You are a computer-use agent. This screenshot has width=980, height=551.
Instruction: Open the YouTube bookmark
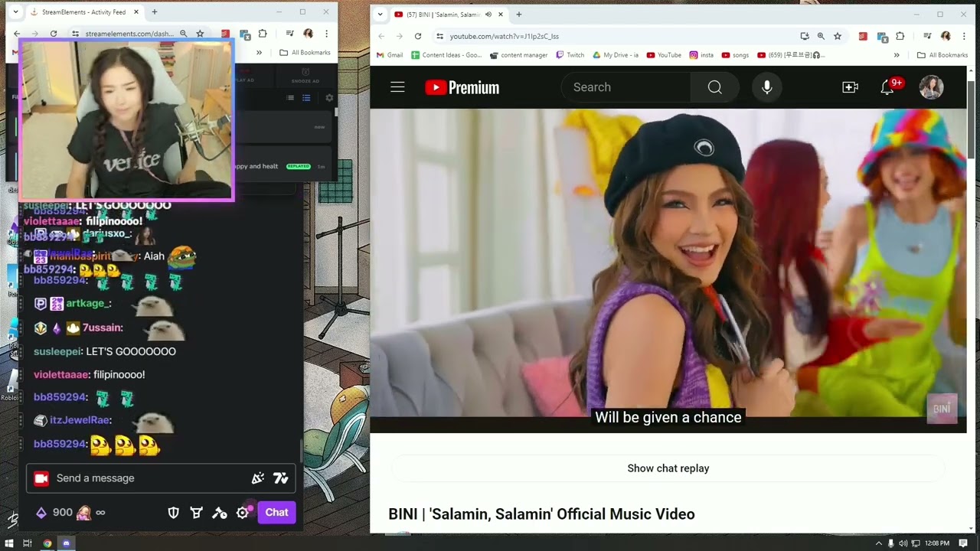coord(664,55)
